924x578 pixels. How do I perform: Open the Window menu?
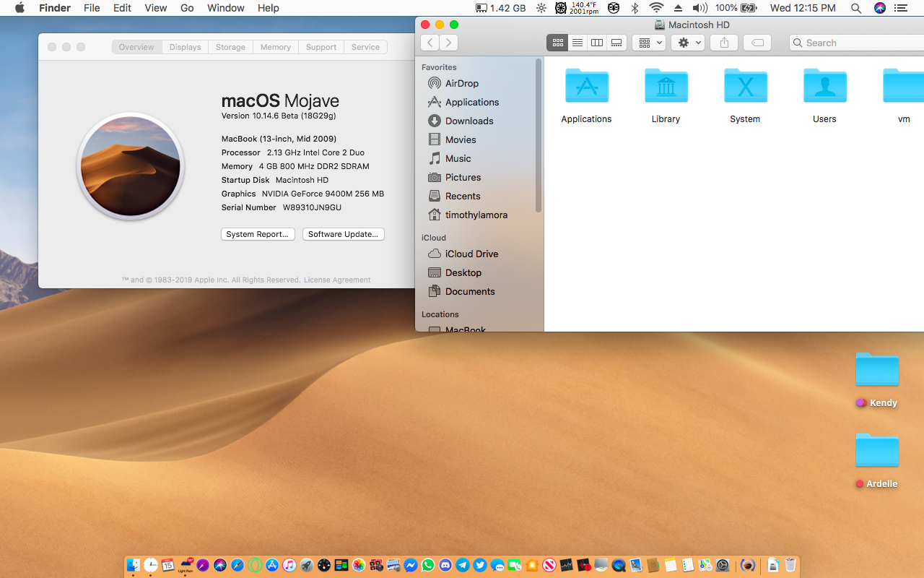pyautogui.click(x=225, y=8)
